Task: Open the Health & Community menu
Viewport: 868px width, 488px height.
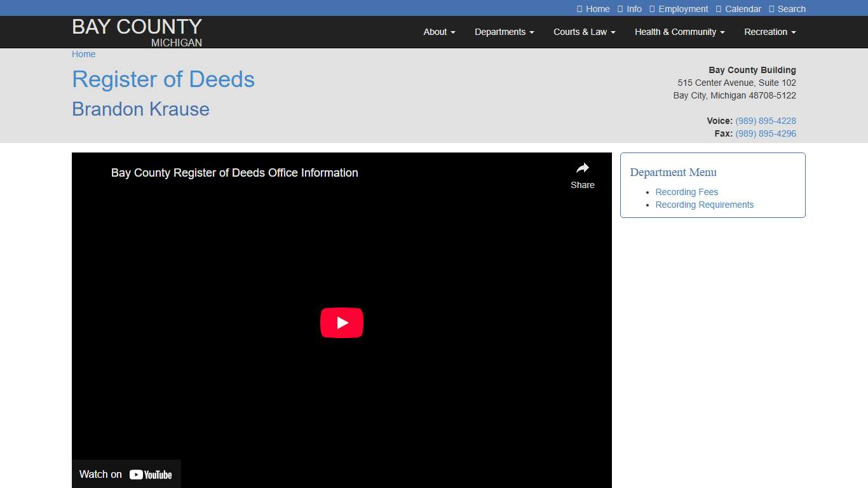Action: [679, 32]
